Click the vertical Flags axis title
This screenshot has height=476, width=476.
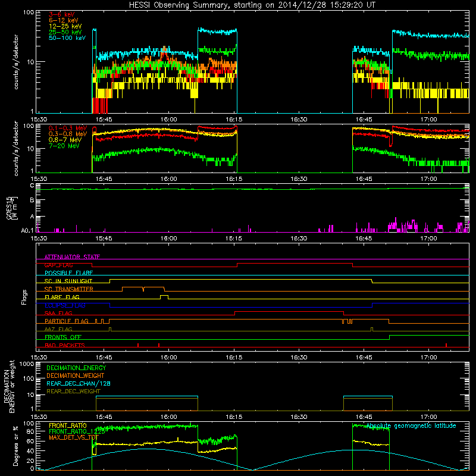pyautogui.click(x=24, y=297)
